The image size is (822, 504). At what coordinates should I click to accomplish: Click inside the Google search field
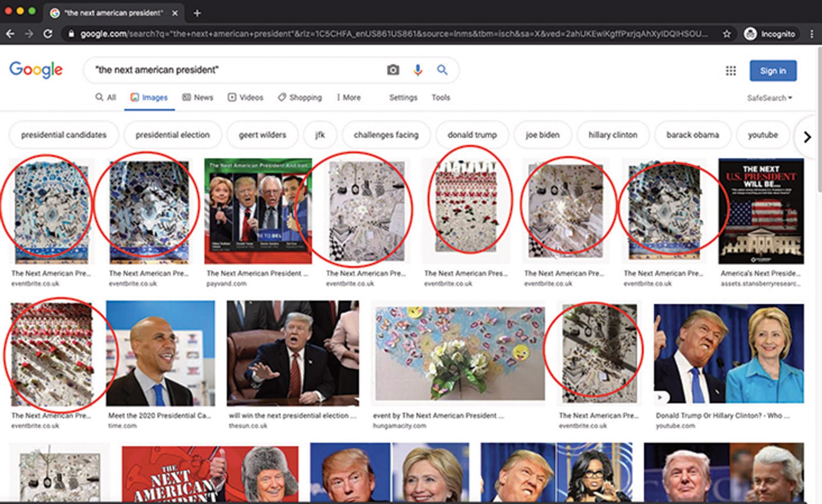click(235, 70)
